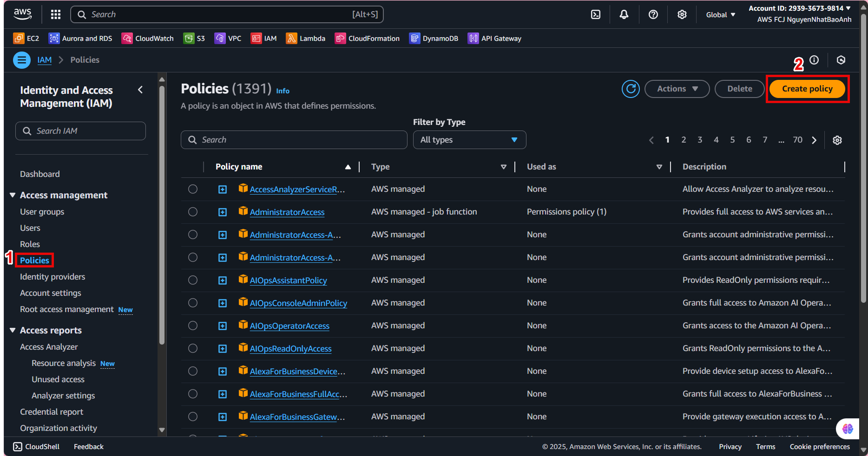Viewport: 868px width, 456px height.
Task: Refresh the policies list
Action: point(631,89)
